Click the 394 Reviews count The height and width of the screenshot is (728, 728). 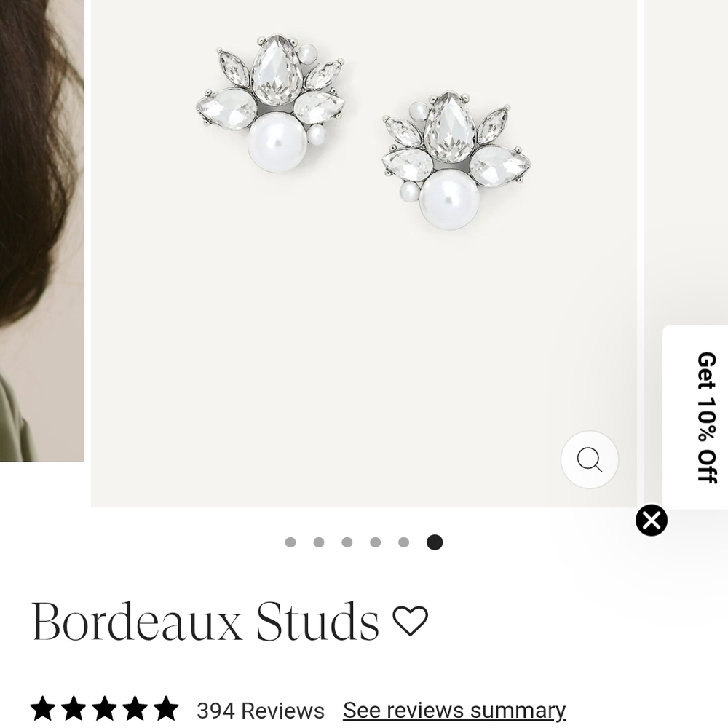(261, 710)
